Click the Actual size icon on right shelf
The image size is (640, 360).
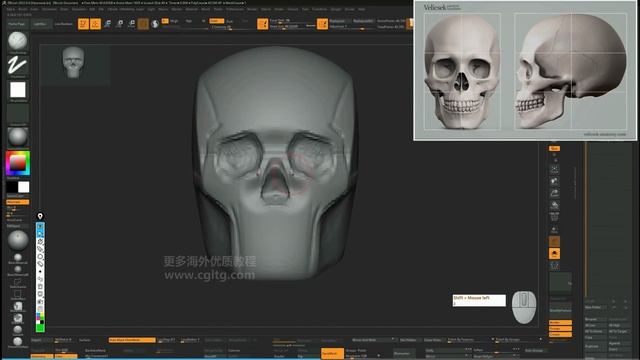coord(554,193)
